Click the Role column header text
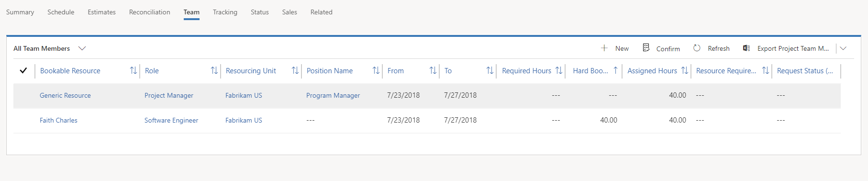This screenshot has width=868, height=181. point(152,70)
